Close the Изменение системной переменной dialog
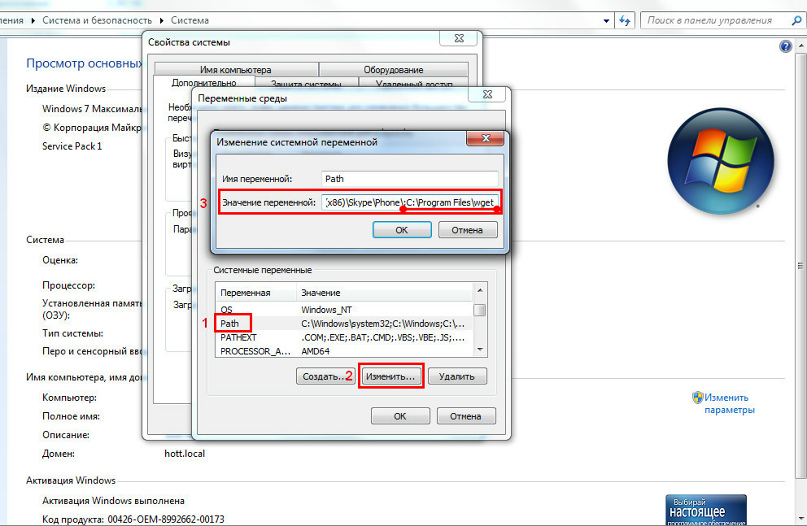Image resolution: width=807 pixels, height=526 pixels. 485,141
